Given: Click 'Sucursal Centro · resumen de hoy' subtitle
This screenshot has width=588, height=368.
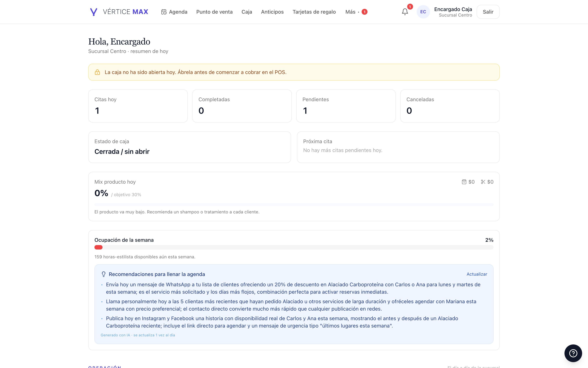Looking at the screenshot, I should point(128,51).
